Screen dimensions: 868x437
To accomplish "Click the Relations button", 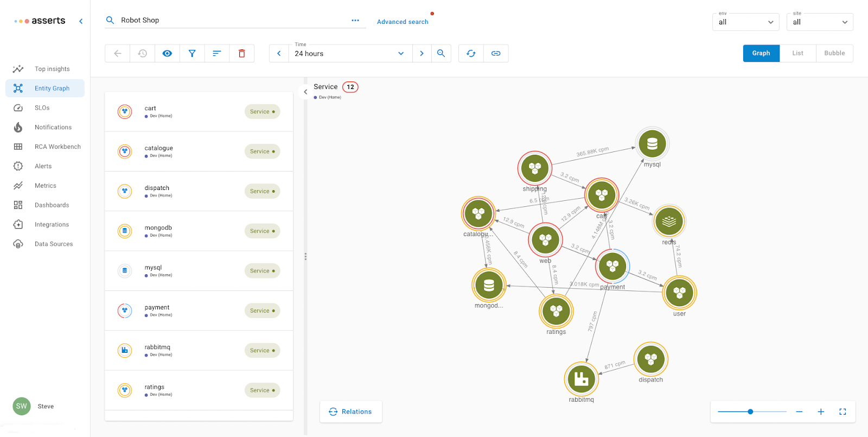I will (x=350, y=412).
